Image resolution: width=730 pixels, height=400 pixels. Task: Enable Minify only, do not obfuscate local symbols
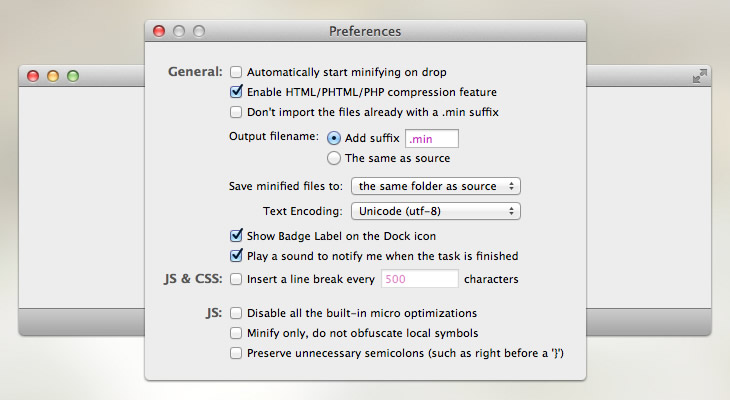click(x=236, y=333)
